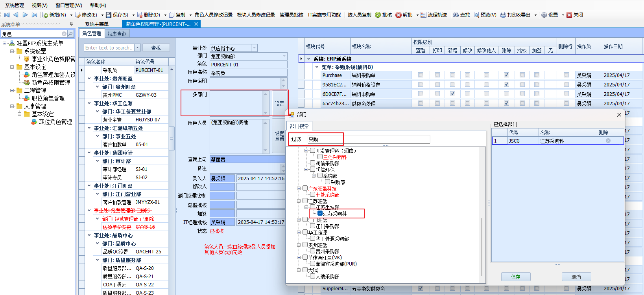Click the red 解批 unapprove icon

[399, 15]
